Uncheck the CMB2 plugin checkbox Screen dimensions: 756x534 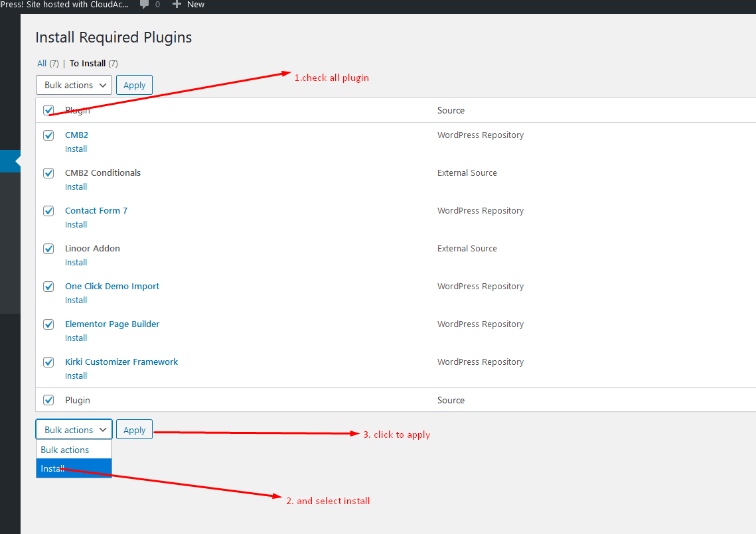coord(48,135)
